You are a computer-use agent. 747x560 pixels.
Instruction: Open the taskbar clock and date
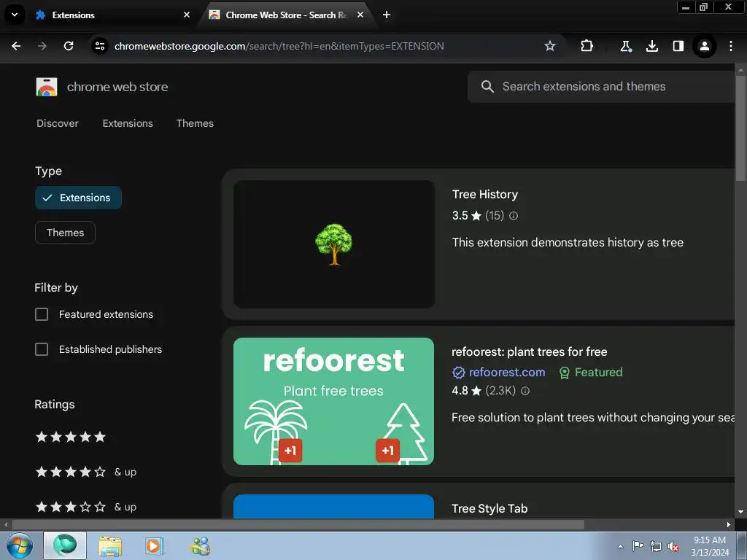pos(710,546)
